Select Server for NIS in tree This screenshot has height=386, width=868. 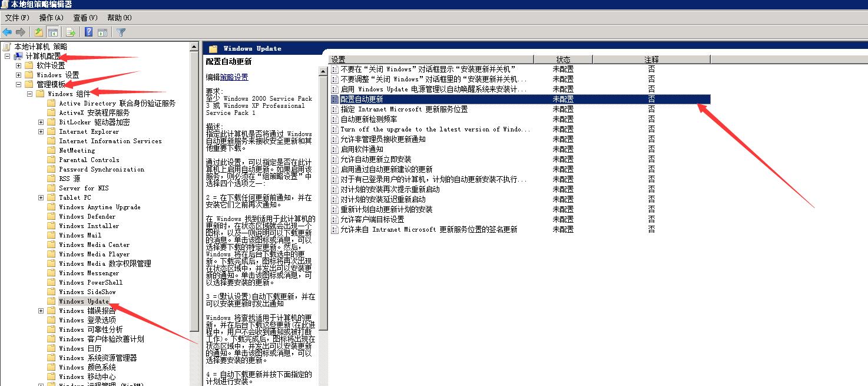click(x=84, y=188)
